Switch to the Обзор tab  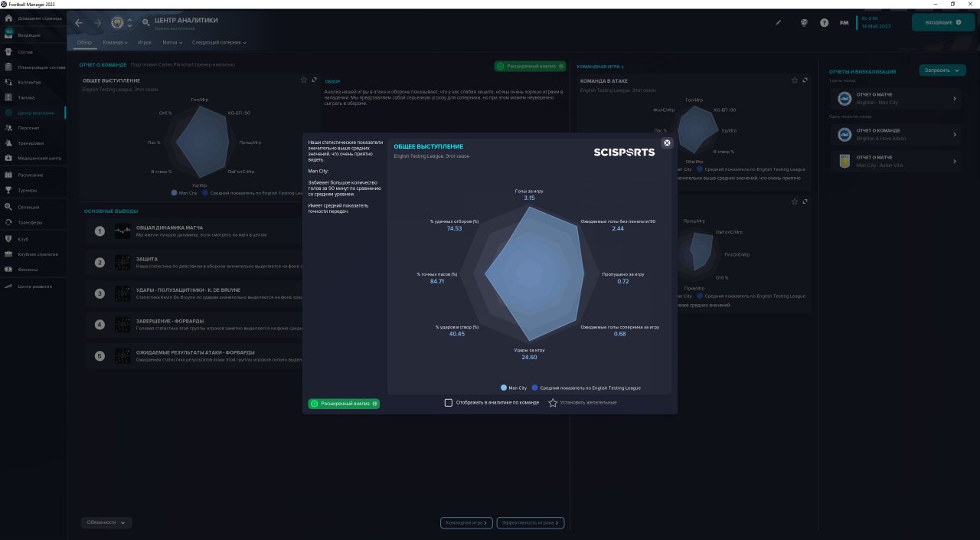pyautogui.click(x=84, y=42)
